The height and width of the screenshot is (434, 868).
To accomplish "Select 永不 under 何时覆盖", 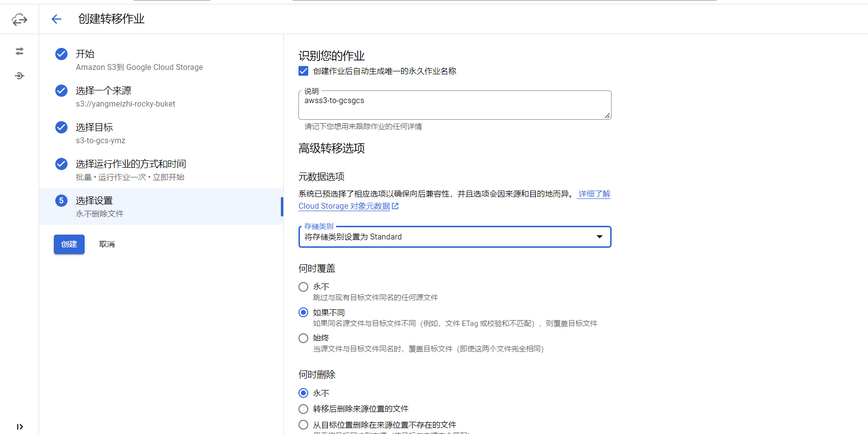I will pos(303,287).
